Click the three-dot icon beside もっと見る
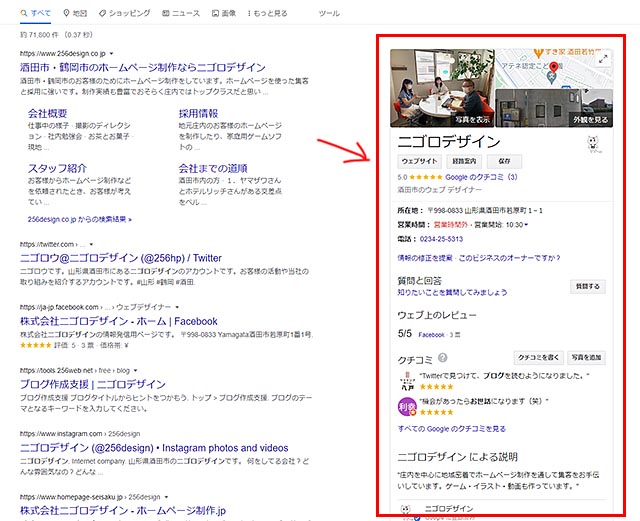This screenshot has width=640, height=521. click(x=249, y=13)
